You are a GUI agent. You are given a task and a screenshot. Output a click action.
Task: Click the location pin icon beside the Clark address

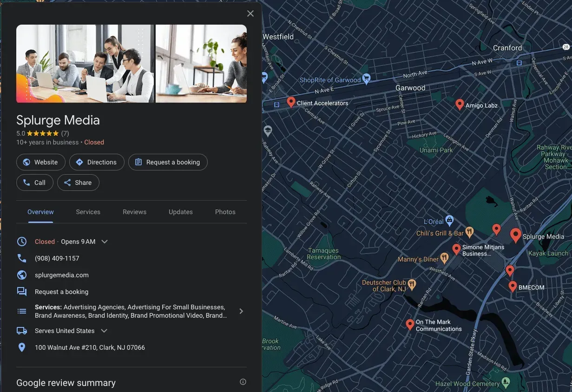pyautogui.click(x=22, y=347)
